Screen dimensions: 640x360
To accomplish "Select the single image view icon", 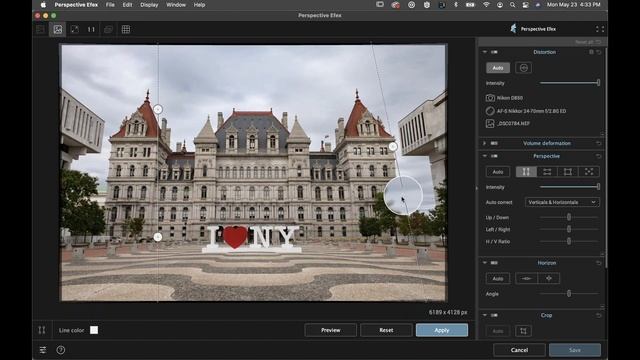I will click(x=58, y=29).
